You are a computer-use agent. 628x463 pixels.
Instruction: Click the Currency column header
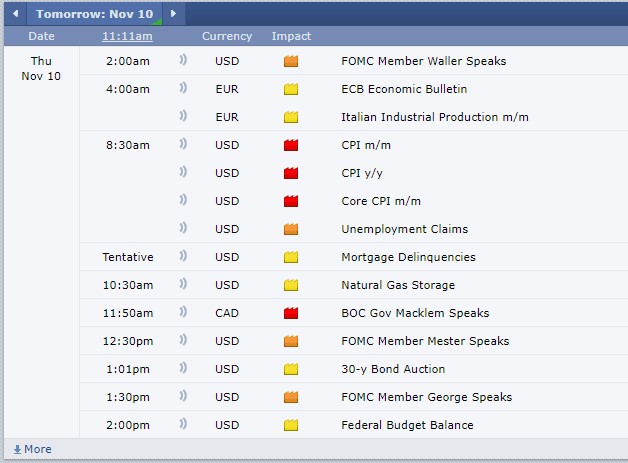click(227, 36)
